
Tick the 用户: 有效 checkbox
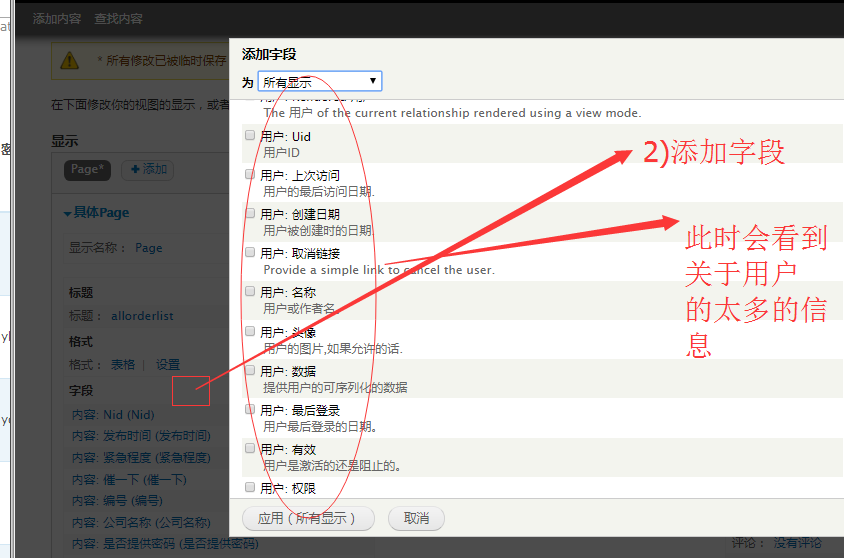pos(250,448)
